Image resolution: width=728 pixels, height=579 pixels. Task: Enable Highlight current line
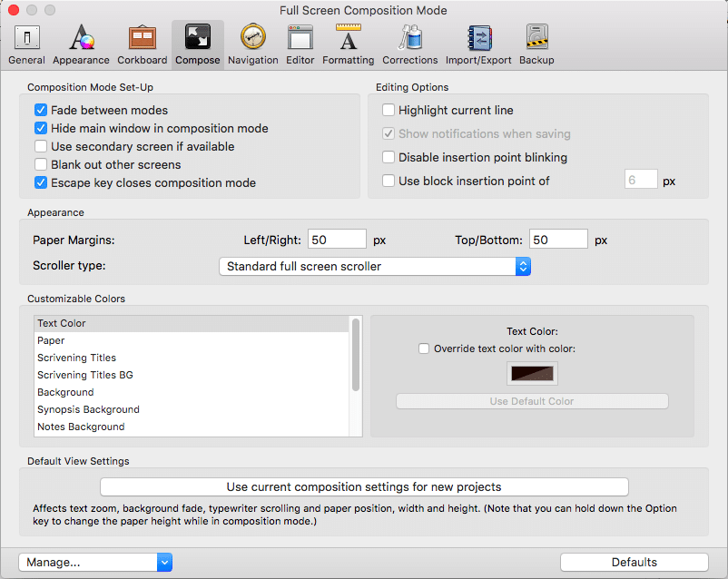click(x=389, y=110)
